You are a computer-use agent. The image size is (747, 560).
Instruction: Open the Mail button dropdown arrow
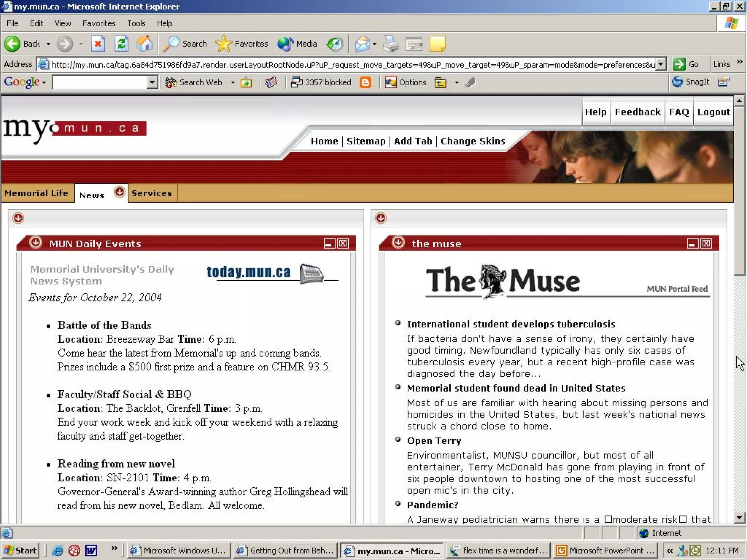pos(375,44)
